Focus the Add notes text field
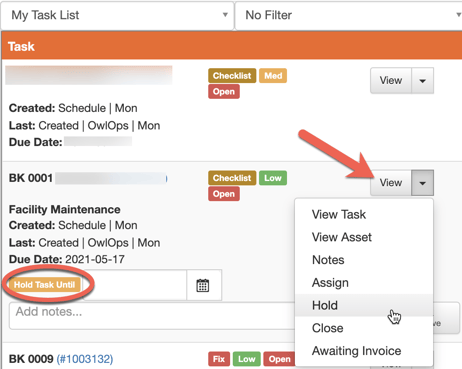 (x=152, y=315)
